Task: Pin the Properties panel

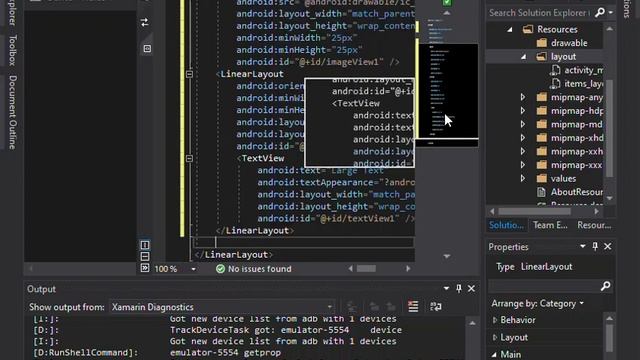Action: (x=595, y=246)
